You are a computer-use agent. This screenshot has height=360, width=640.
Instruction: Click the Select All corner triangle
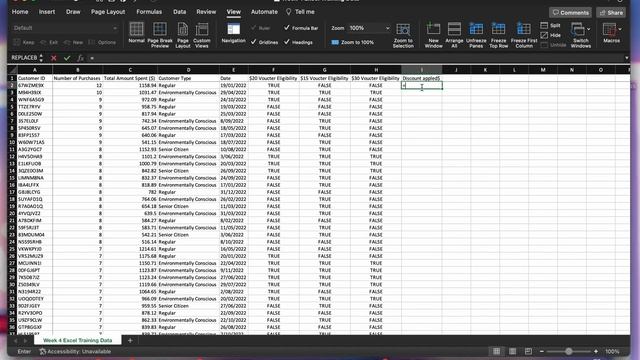[12, 70]
